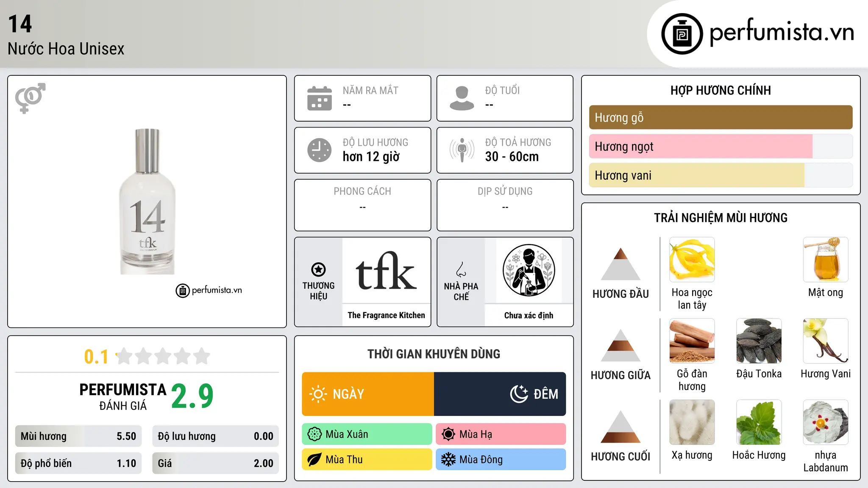Click the sun icon in Ngày bar

[x=318, y=394]
